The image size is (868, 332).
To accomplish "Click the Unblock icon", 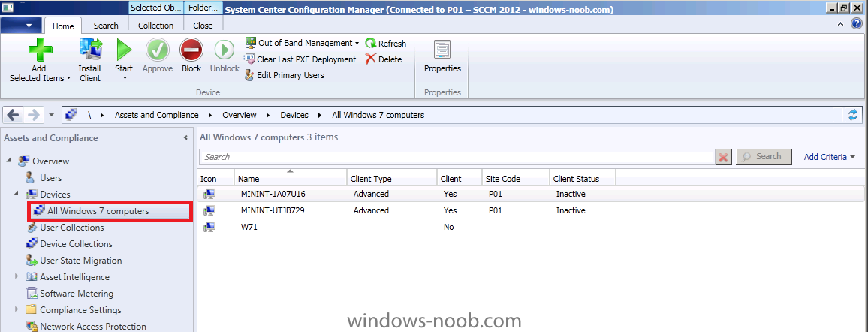I will 225,50.
